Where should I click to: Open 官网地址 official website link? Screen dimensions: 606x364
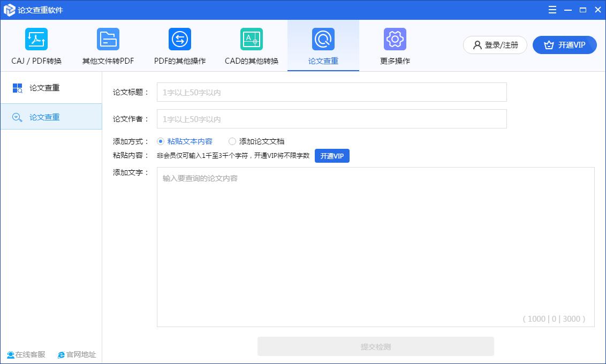[x=77, y=354]
